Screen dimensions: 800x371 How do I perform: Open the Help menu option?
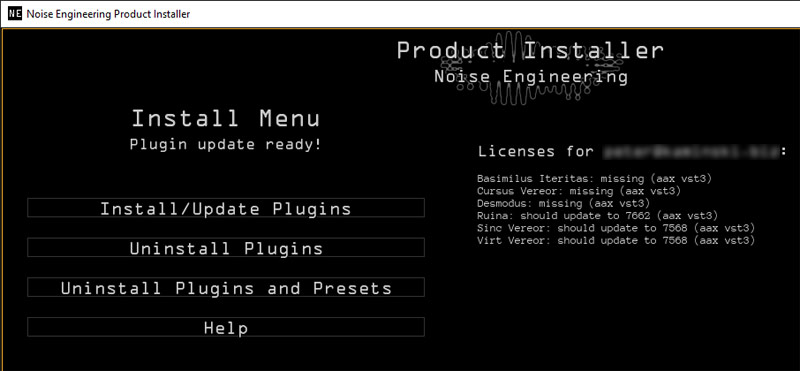click(226, 328)
